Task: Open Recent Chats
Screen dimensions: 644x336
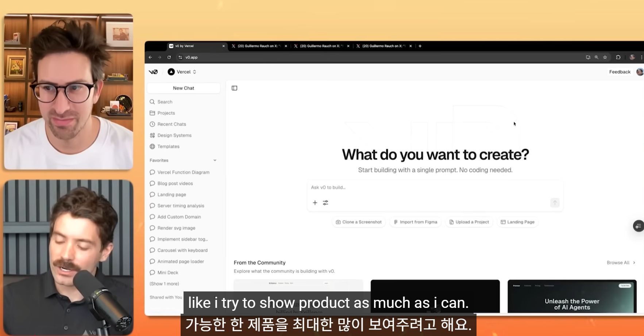Action: click(171, 124)
